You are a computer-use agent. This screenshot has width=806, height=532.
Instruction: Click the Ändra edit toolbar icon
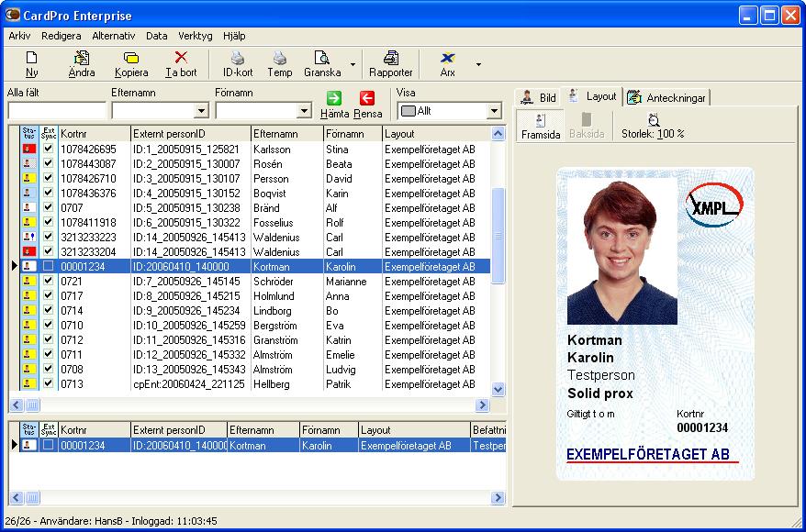[81, 57]
